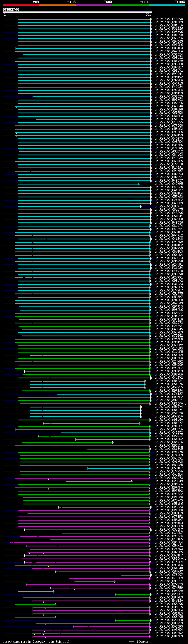Click UniRef100_Q6SJP5 label
This screenshot has height=644, width=188.
(169, 161)
